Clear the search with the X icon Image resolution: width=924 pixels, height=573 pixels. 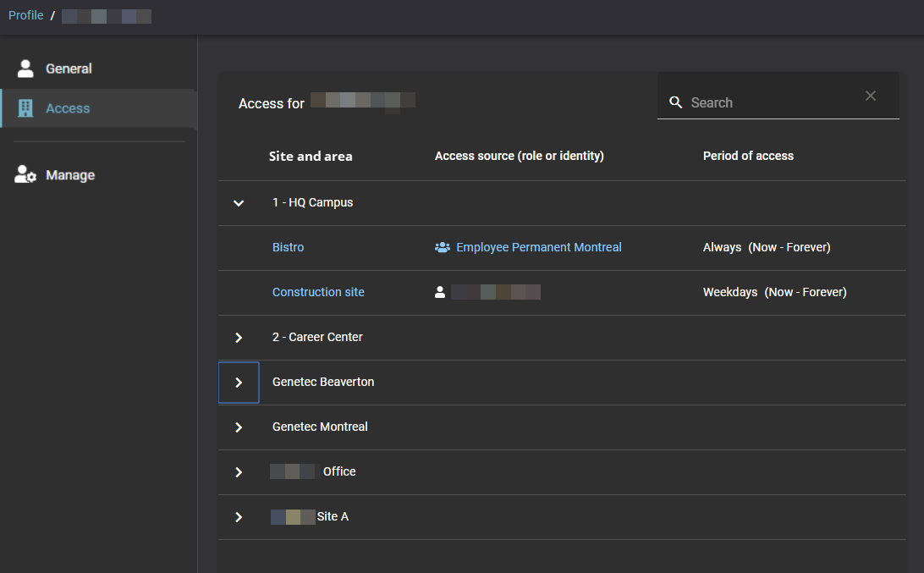(871, 96)
